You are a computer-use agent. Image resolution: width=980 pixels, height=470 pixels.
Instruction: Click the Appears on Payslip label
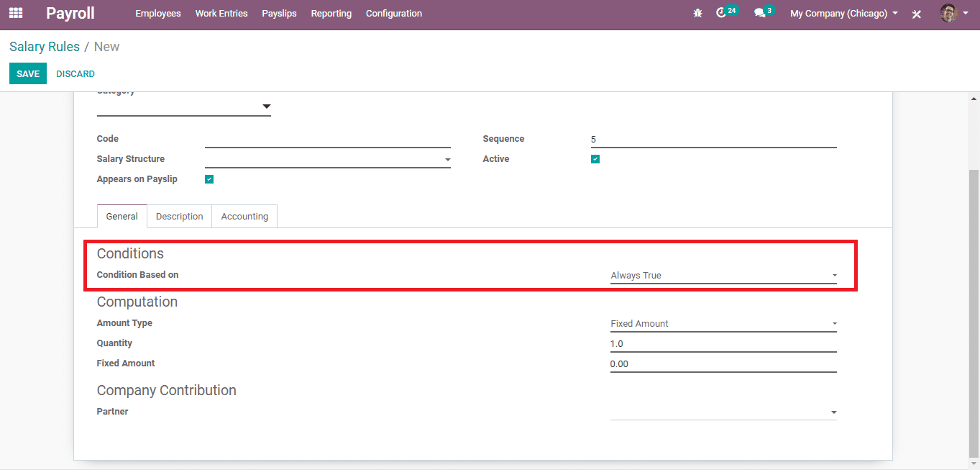coord(137,179)
